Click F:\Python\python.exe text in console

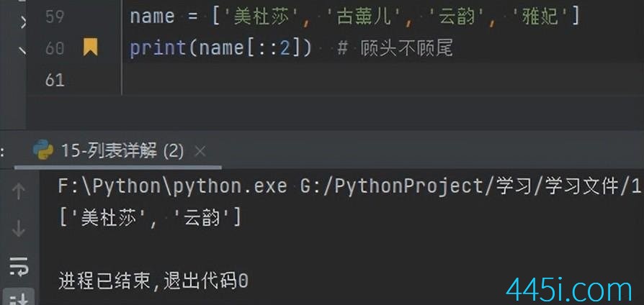point(172,186)
